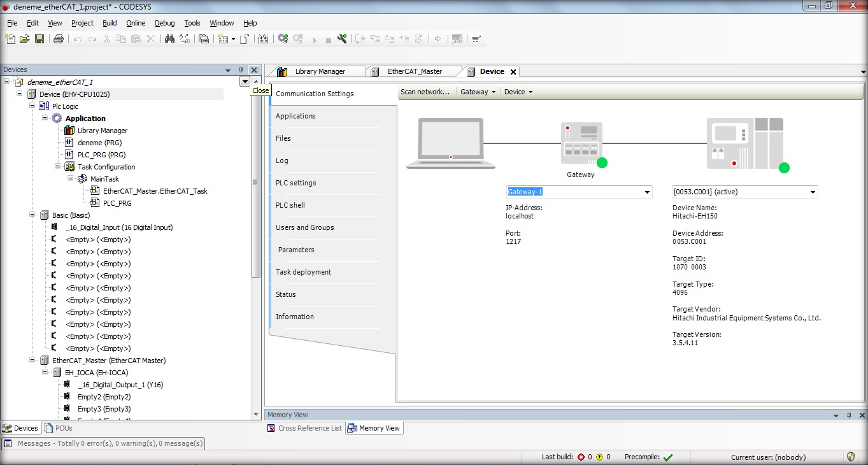Save the project with floppy disk icon

pos(39,39)
